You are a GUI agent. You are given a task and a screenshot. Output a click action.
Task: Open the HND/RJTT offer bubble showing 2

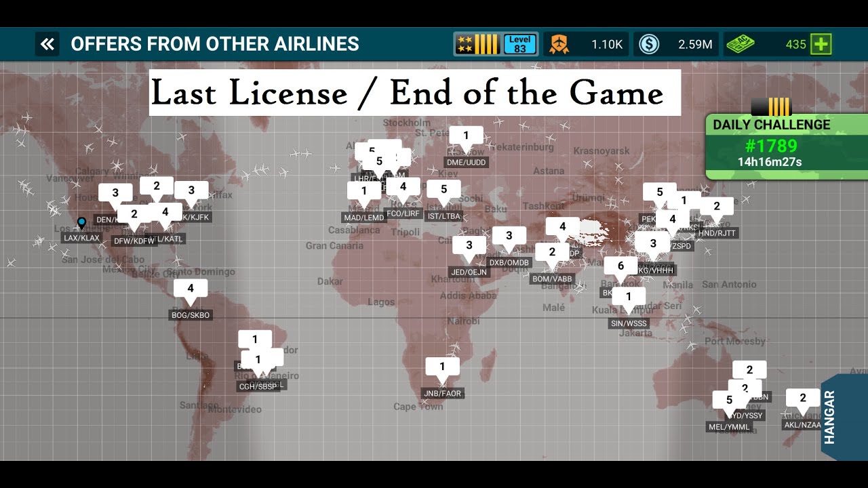click(x=717, y=208)
